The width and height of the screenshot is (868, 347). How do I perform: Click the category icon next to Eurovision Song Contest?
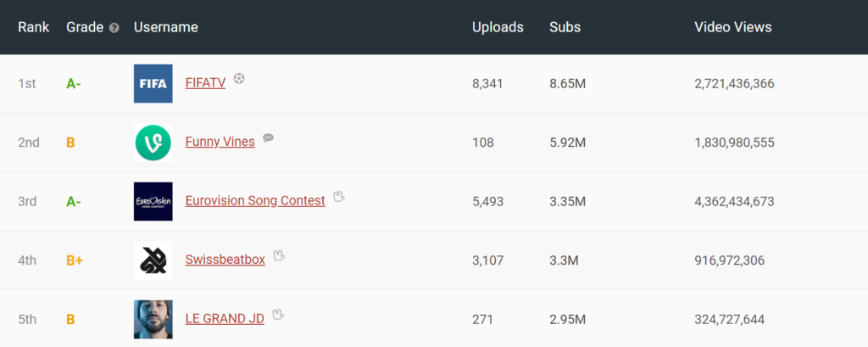pos(338,197)
